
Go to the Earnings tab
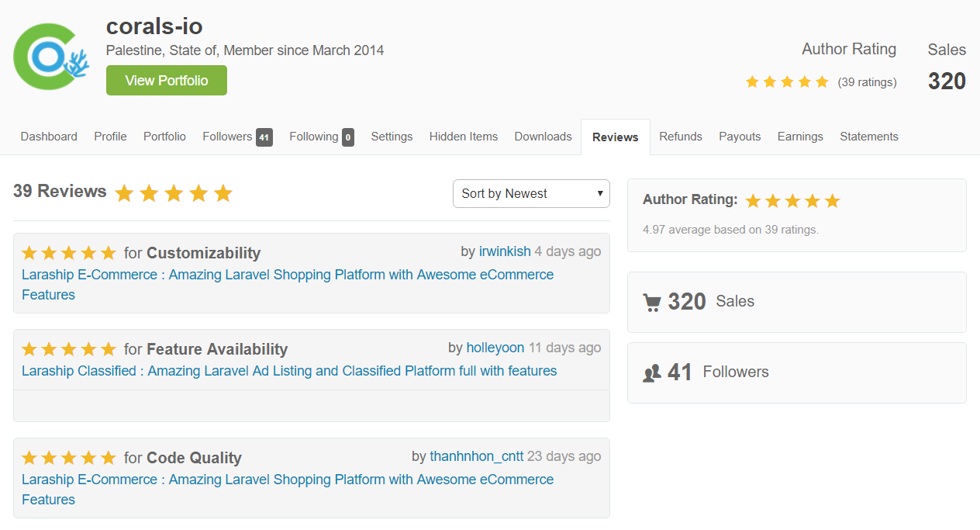[800, 137]
